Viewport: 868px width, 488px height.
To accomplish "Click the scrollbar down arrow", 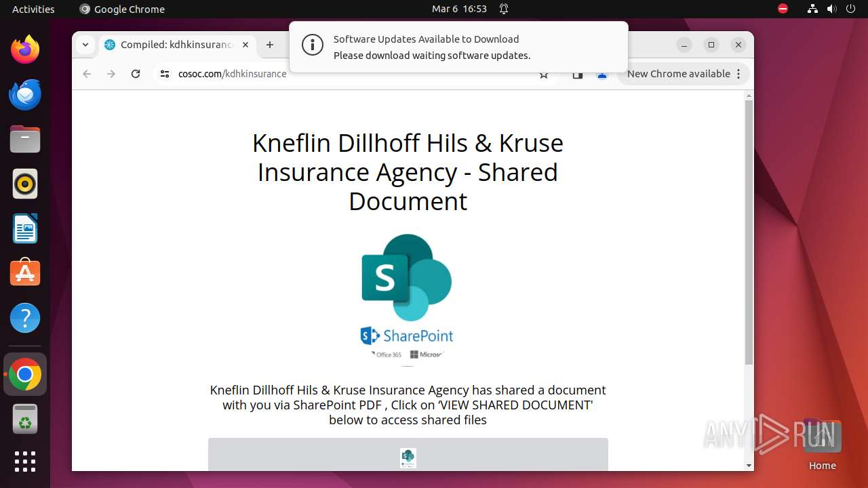I will coord(749,466).
